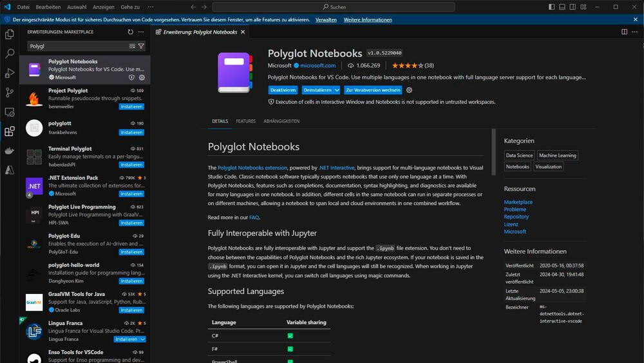Clear extension search results icon

tap(132, 46)
